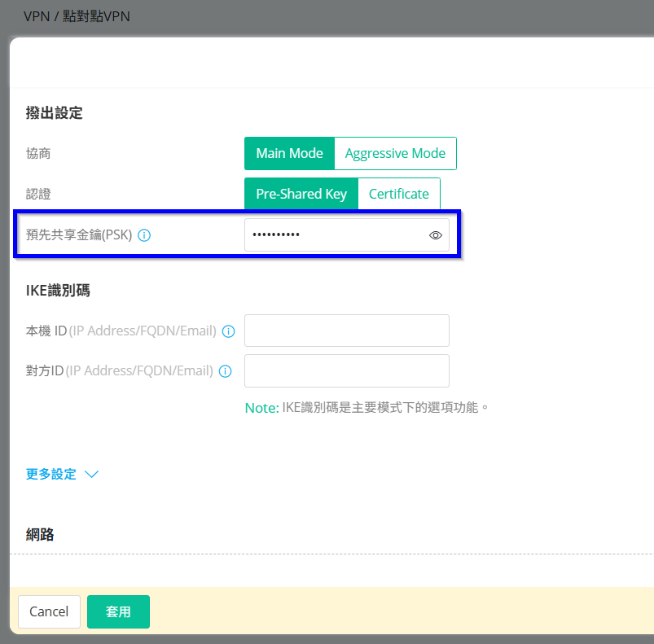This screenshot has width=654, height=644.
Task: Click the 對方ID input box
Action: (x=347, y=370)
